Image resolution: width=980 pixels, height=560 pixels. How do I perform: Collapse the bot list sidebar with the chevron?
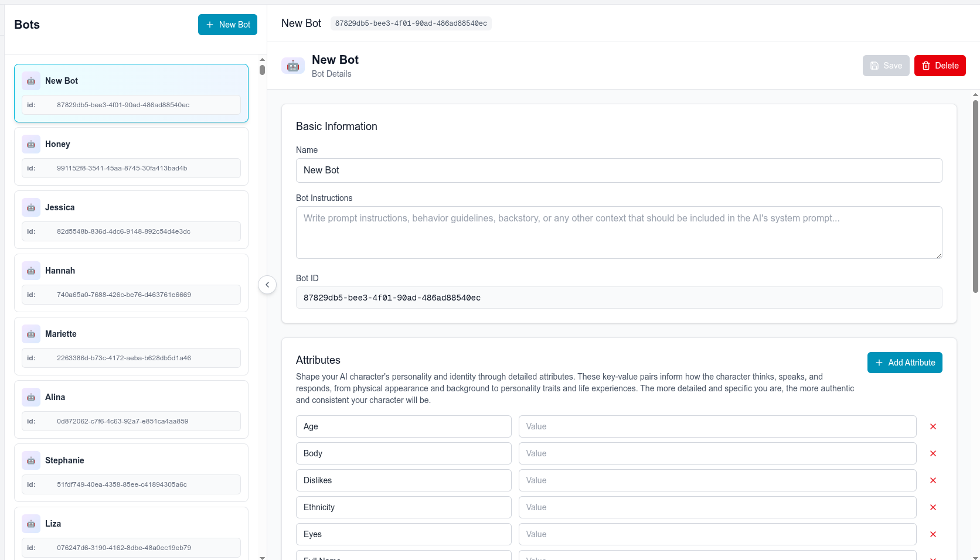267,285
